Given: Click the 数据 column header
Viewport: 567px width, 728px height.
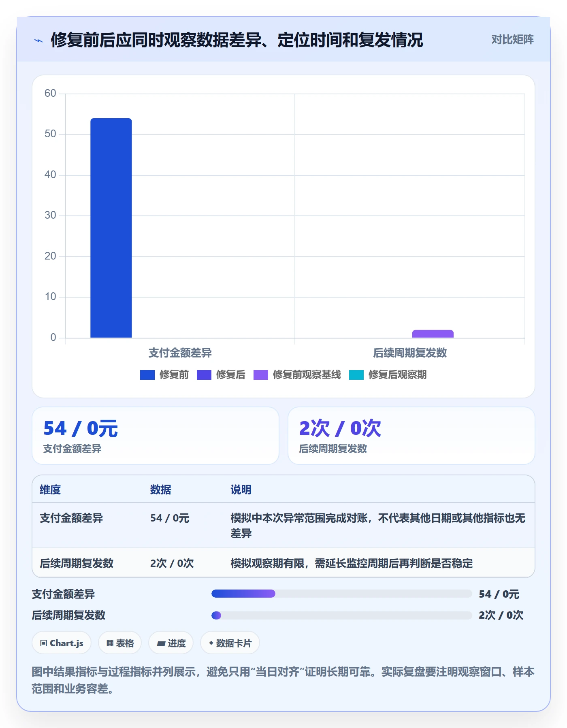Looking at the screenshot, I should point(161,490).
